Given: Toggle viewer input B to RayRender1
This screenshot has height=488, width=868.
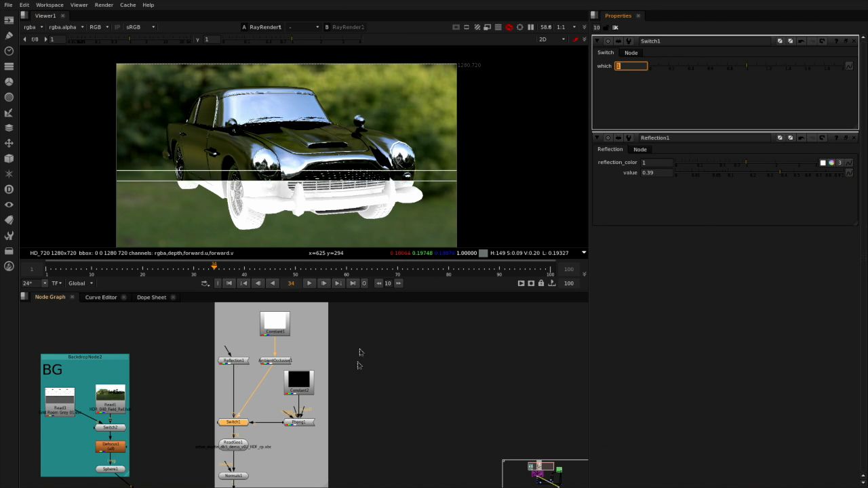Looking at the screenshot, I should point(348,27).
